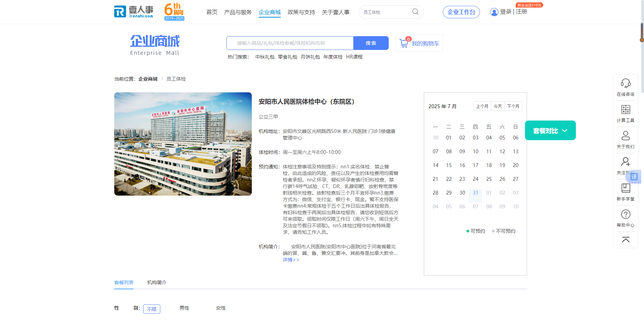Click hot search 中秋礼包

265,57
